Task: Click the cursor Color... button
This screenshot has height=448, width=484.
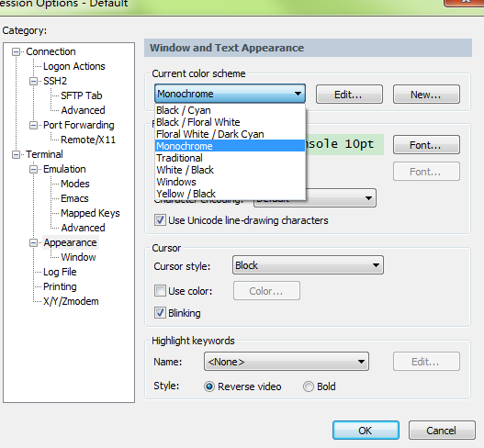Action: point(266,291)
